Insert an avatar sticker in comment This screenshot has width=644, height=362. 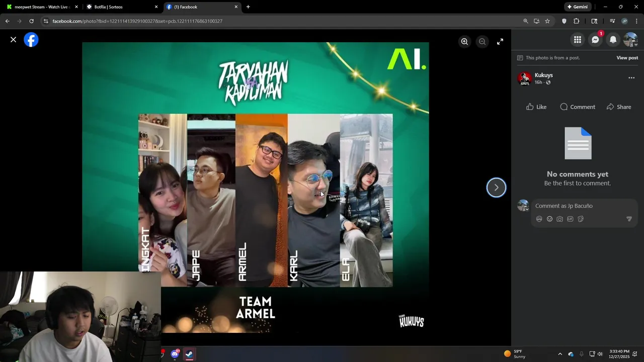point(539,219)
